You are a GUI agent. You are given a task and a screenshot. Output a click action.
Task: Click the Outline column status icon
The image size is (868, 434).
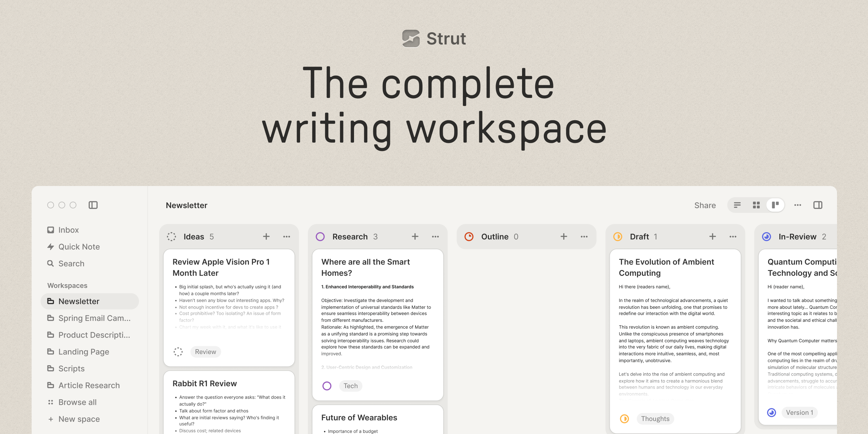[469, 237]
